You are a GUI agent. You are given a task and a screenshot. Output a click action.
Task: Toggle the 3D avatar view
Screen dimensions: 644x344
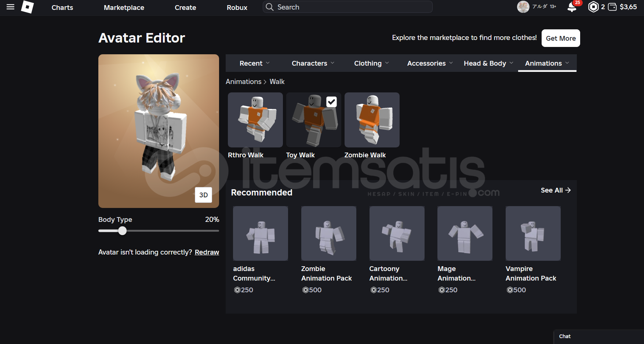(x=203, y=195)
